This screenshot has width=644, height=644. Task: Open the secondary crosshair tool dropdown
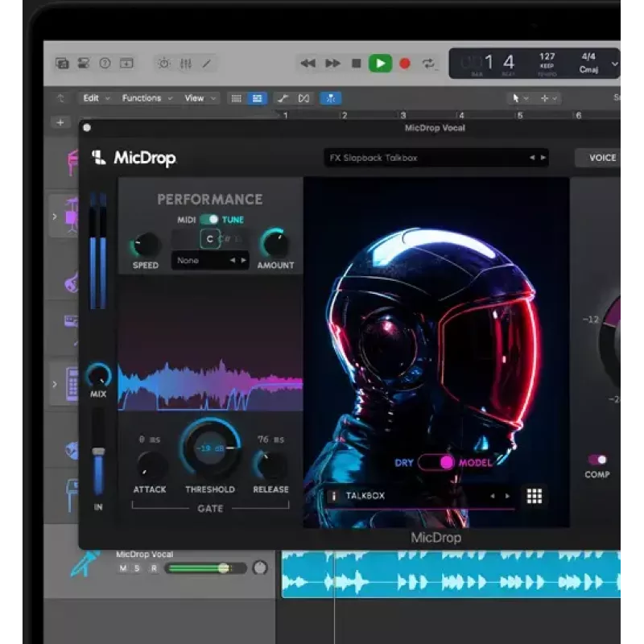pos(549,98)
